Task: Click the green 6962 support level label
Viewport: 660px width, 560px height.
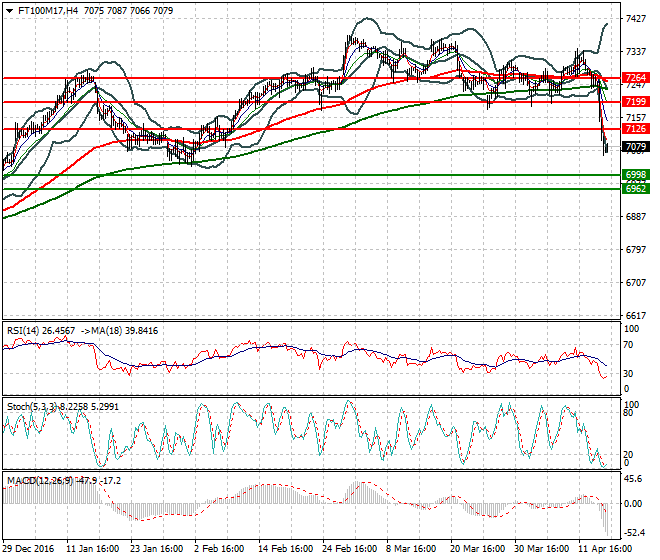Action: tap(636, 189)
